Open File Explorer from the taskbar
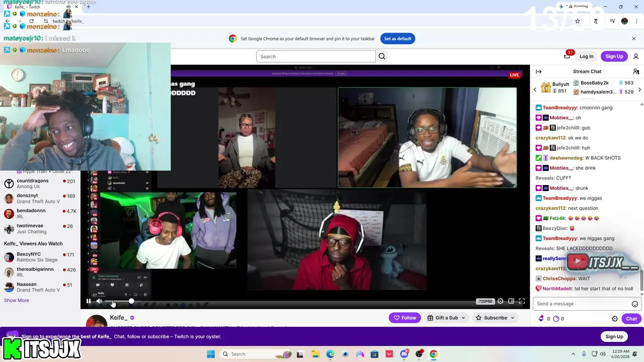 pos(315,354)
